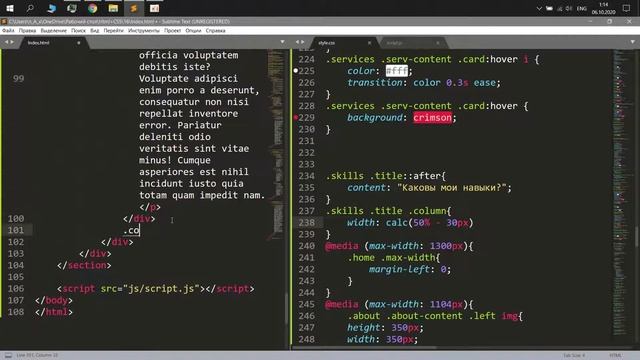This screenshot has width=640, height=360.
Task: Close the script.js tab
Action: click(x=438, y=42)
